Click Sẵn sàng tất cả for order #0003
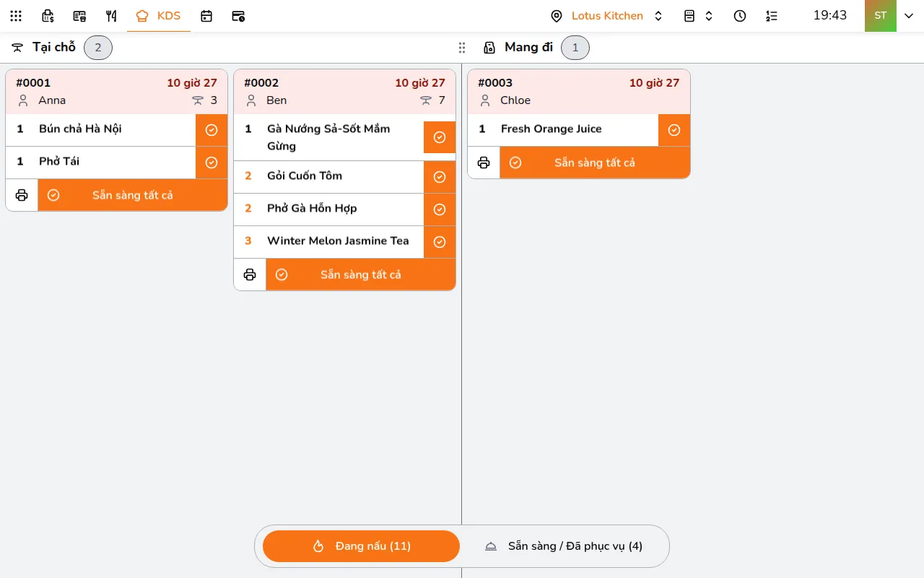The image size is (924, 578). tap(595, 163)
